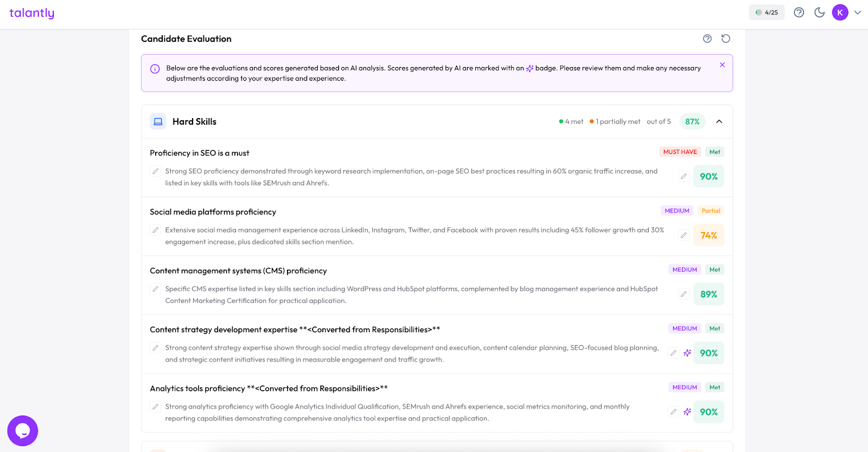
Task: Open the chat support bubble
Action: (23, 431)
